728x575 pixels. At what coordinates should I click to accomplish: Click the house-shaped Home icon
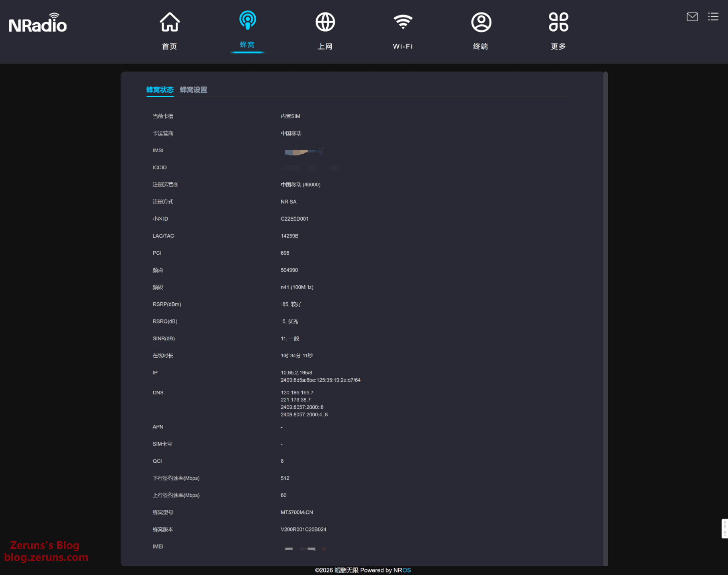(169, 22)
